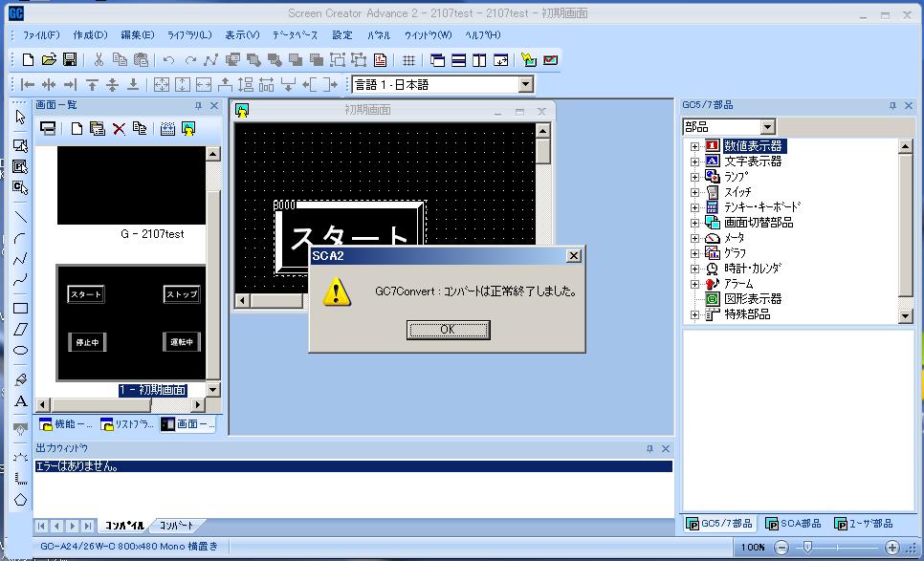
Task: Expand the スイッチ tree node
Action: pos(694,192)
